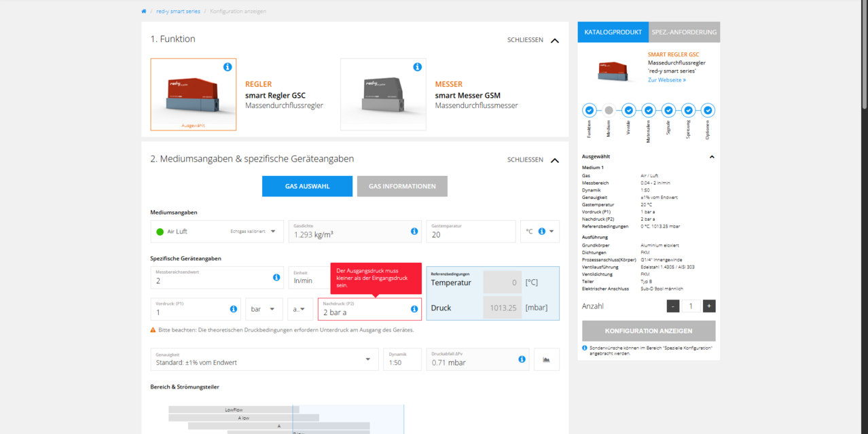Click the red-y smart series breadcrumb
The width and height of the screenshot is (868, 434).
[178, 12]
